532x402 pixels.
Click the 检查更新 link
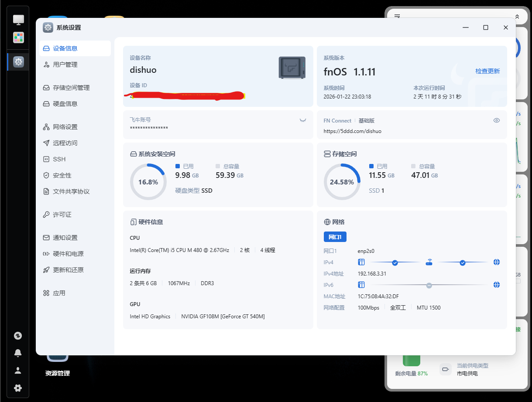point(487,71)
